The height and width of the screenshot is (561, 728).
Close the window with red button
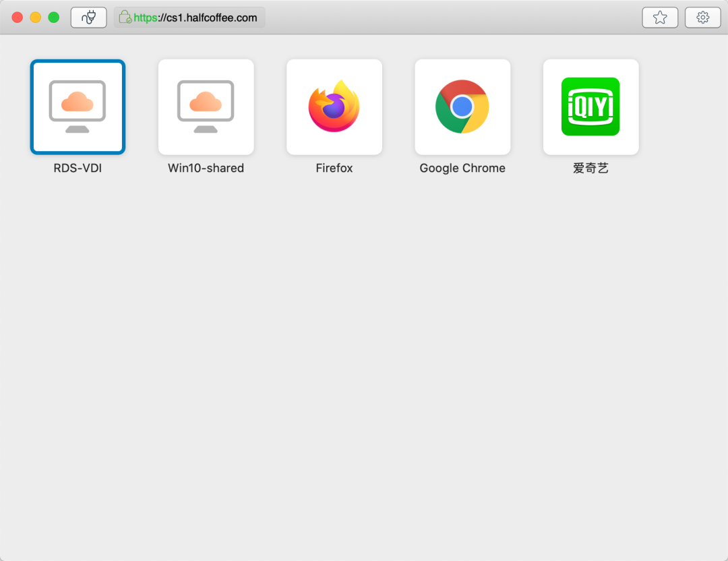click(17, 18)
